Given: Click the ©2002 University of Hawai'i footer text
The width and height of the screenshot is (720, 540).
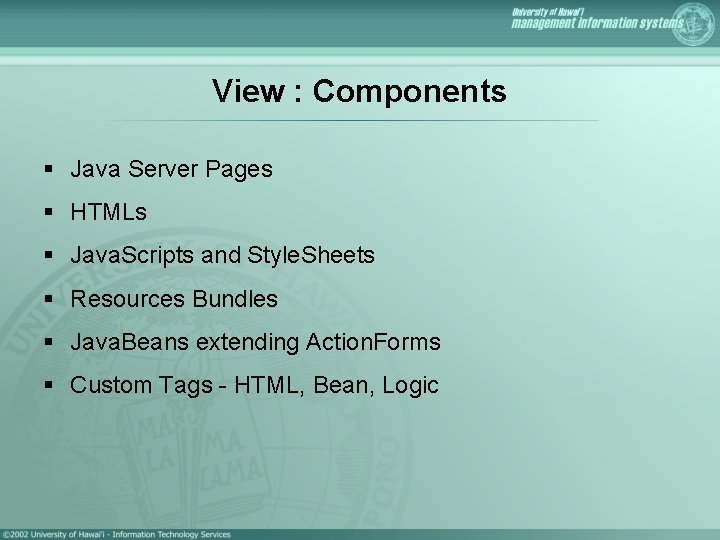Looking at the screenshot, I should [117, 534].
